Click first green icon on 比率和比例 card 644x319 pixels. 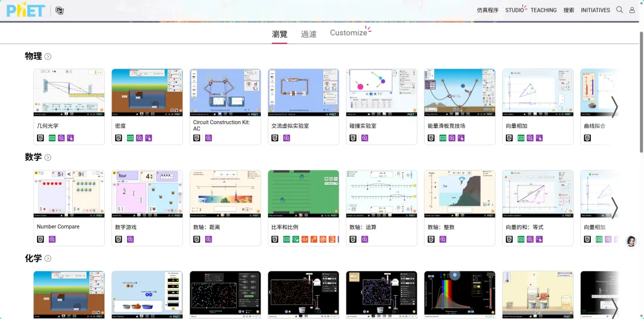[287, 239]
